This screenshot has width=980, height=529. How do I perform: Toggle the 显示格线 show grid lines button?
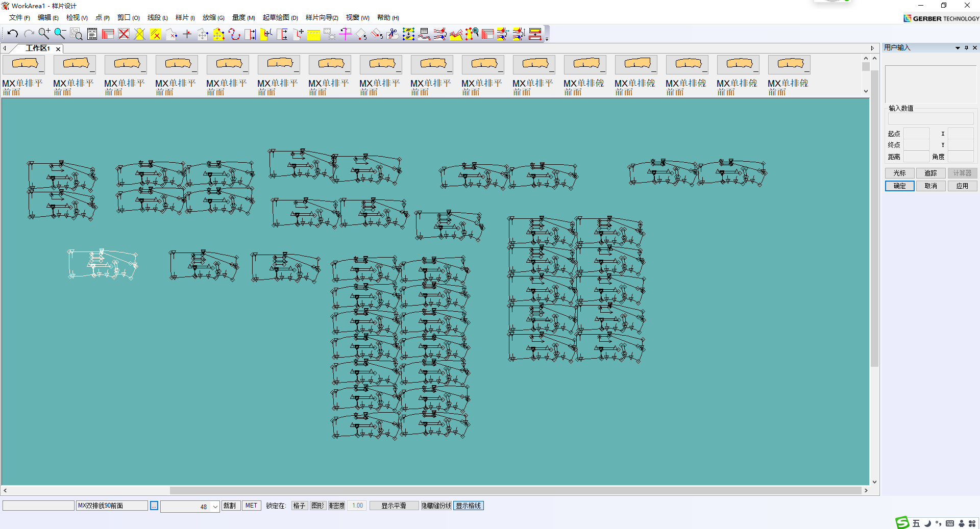click(x=468, y=506)
